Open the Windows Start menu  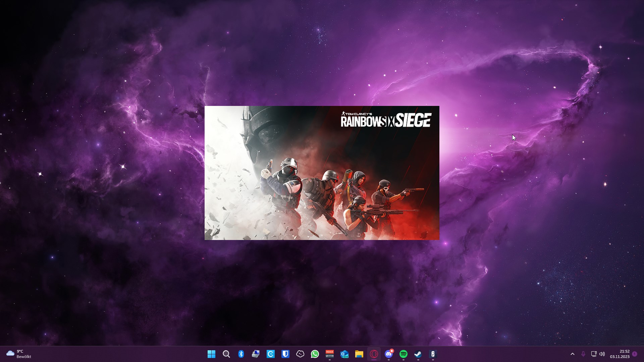click(x=211, y=354)
